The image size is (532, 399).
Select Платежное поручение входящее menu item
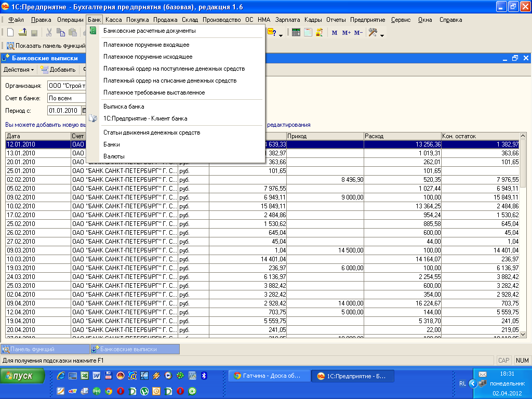[146, 45]
